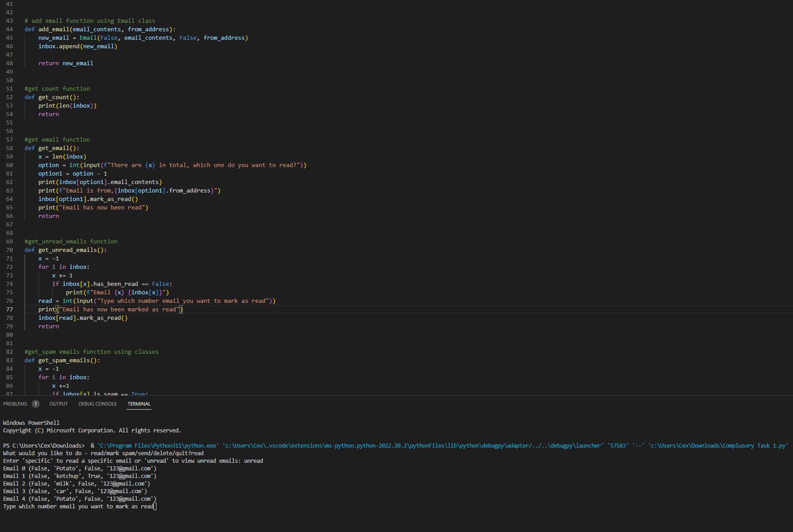The width and height of the screenshot is (793, 532).
Task: Click 'Email 1' ketchup terminal output row
Action: point(80,476)
